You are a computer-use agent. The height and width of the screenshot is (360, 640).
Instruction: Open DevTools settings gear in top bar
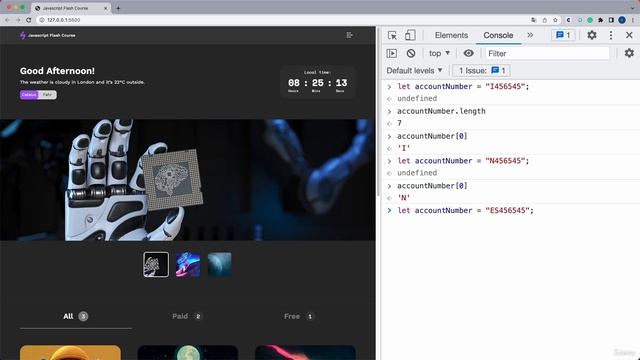(x=592, y=35)
